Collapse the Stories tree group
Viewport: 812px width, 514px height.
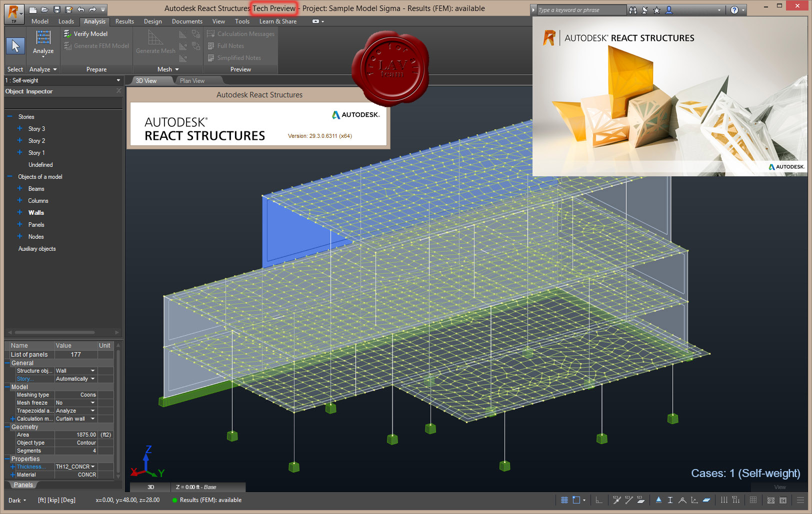(9, 116)
